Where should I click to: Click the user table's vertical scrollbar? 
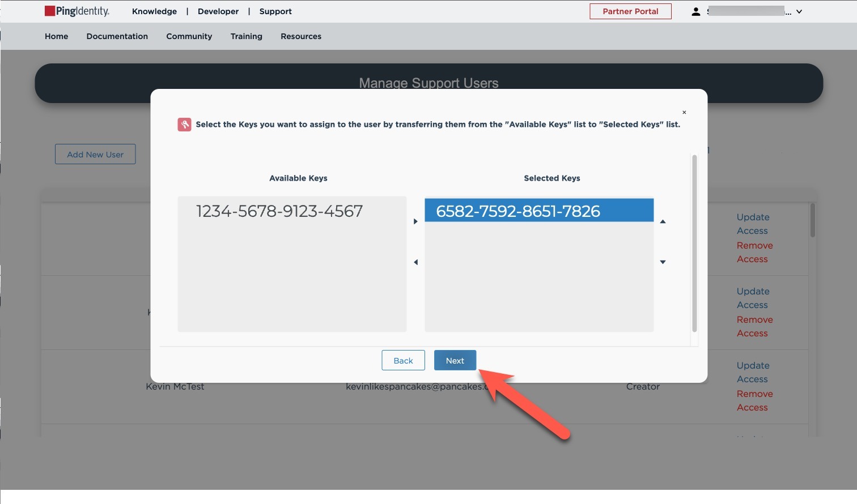coord(812,220)
